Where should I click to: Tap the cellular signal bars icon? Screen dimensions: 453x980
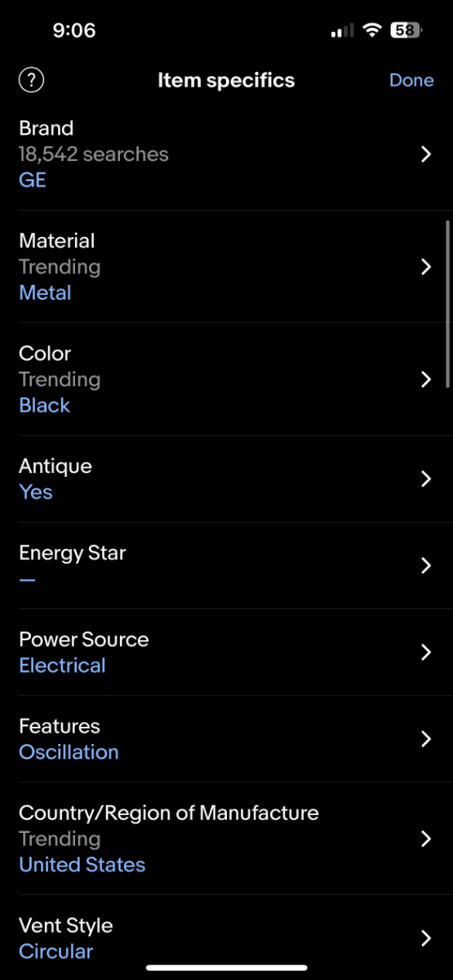point(342,31)
